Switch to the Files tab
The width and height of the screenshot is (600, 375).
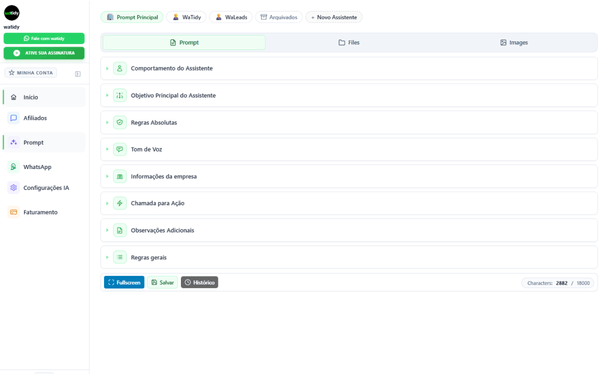point(349,42)
